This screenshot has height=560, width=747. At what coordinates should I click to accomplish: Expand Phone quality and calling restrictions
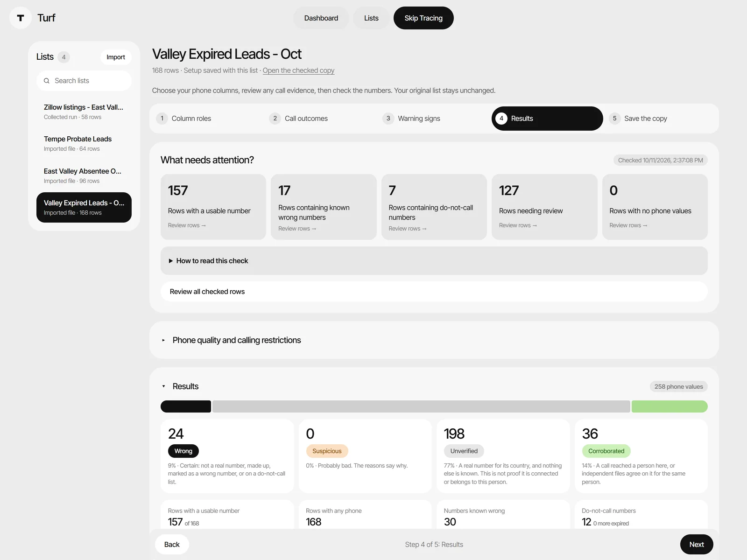[434, 340]
